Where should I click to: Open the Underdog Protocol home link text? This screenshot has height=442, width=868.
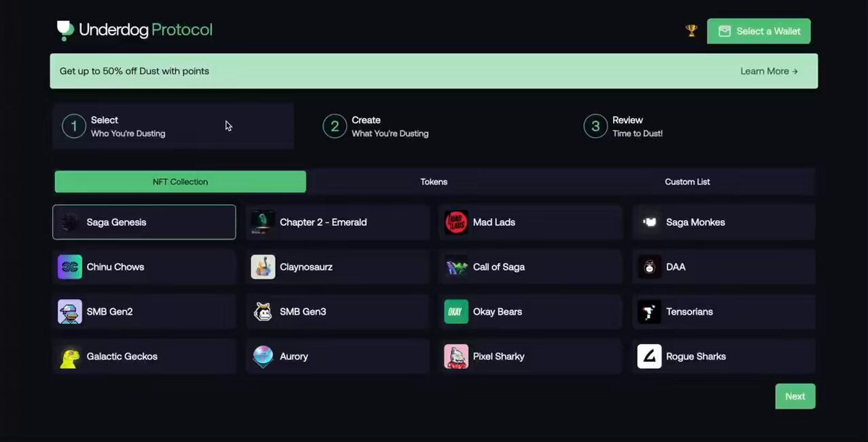coord(146,30)
